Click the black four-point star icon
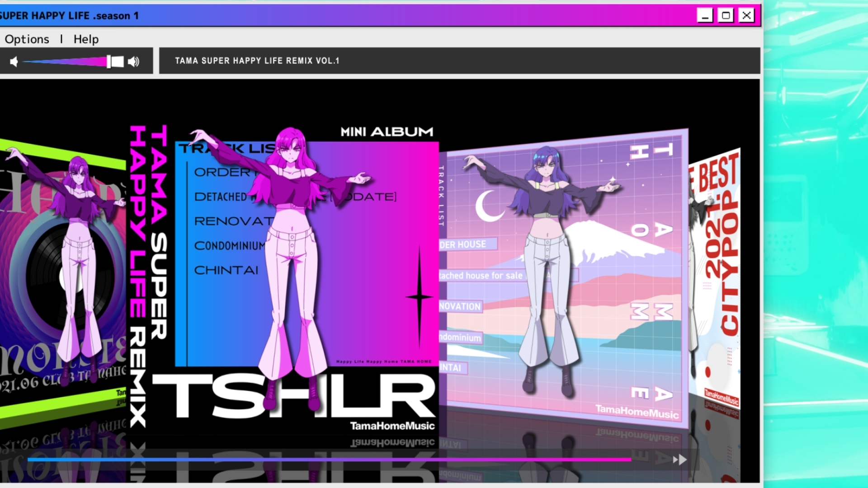The width and height of the screenshot is (868, 488). point(419,297)
